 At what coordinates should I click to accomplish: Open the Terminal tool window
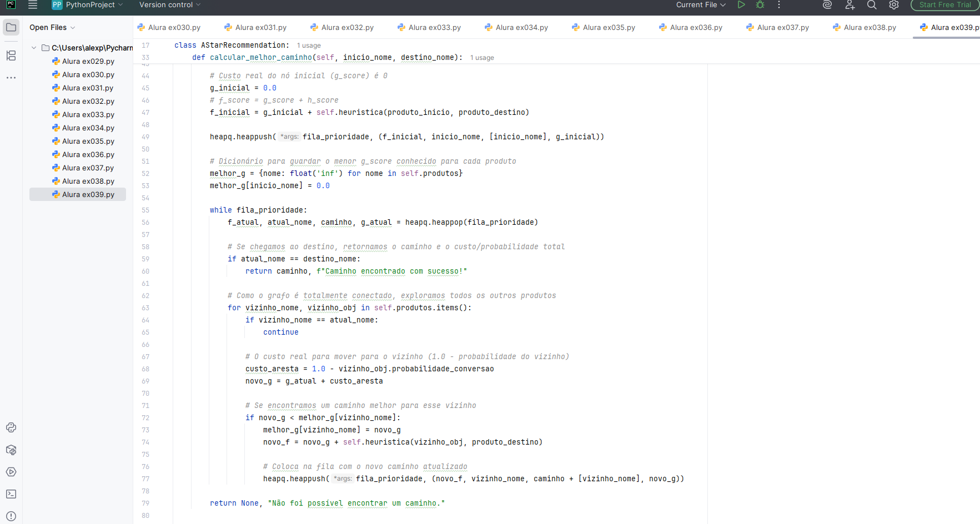11,494
